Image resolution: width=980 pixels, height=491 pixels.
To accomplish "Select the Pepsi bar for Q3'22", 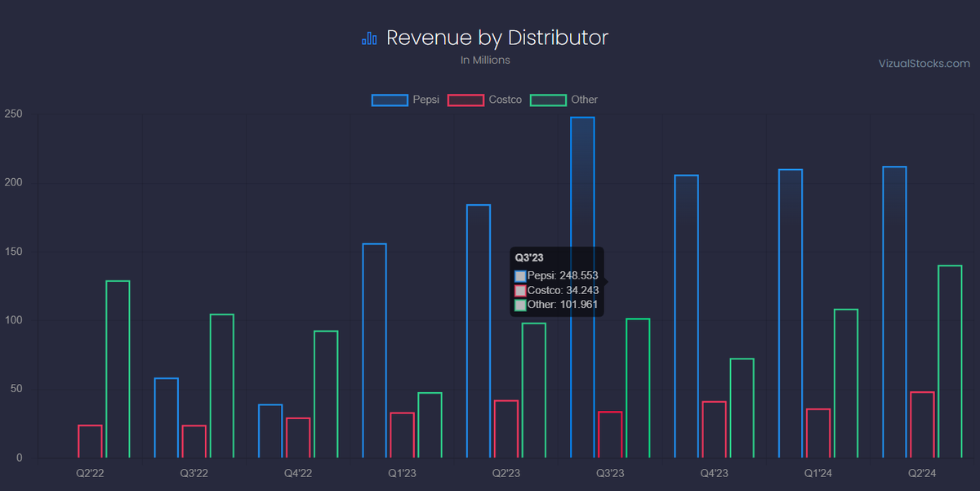I will coord(167,417).
